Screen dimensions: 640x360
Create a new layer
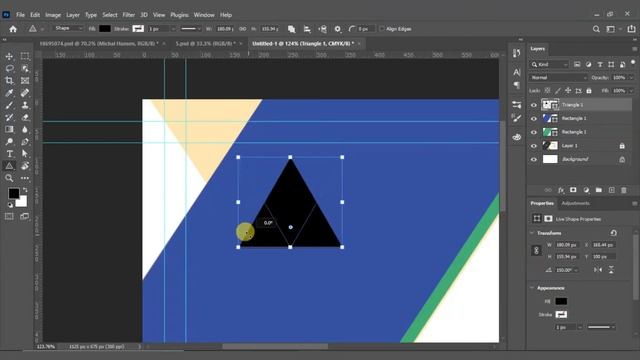pyautogui.click(x=611, y=190)
